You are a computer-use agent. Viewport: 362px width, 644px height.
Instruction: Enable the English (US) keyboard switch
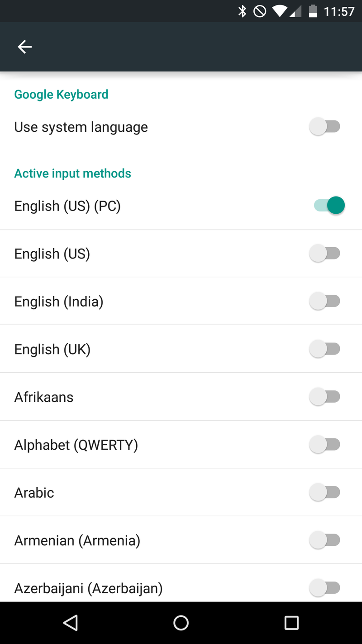[325, 254]
